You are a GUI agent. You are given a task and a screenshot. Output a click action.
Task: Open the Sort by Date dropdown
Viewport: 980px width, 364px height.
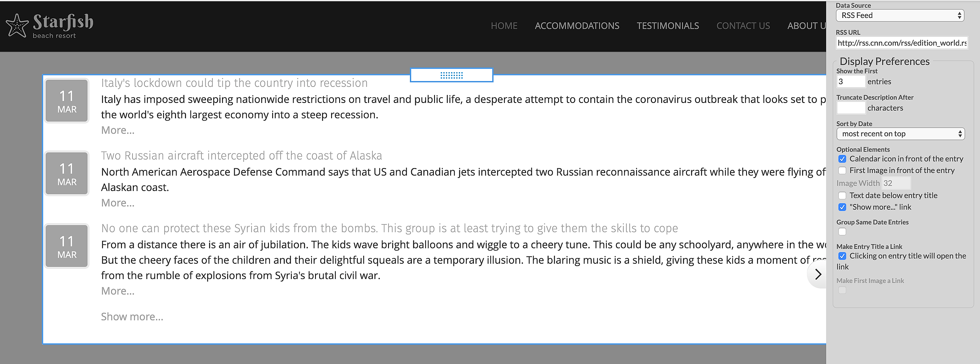click(900, 134)
